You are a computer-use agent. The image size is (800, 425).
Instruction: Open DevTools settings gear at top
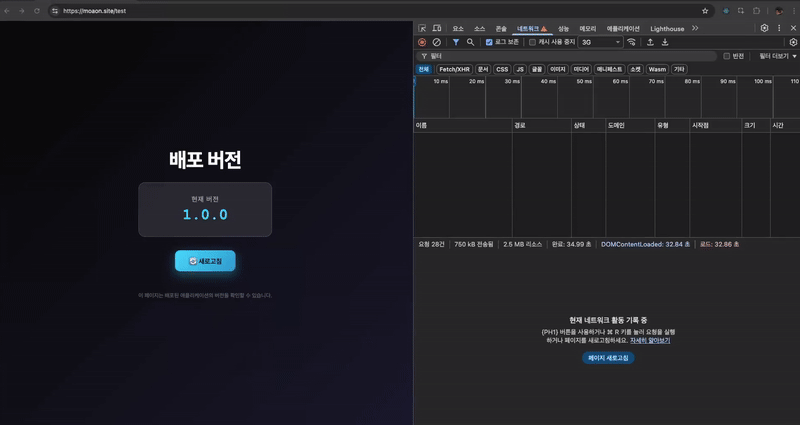click(764, 28)
